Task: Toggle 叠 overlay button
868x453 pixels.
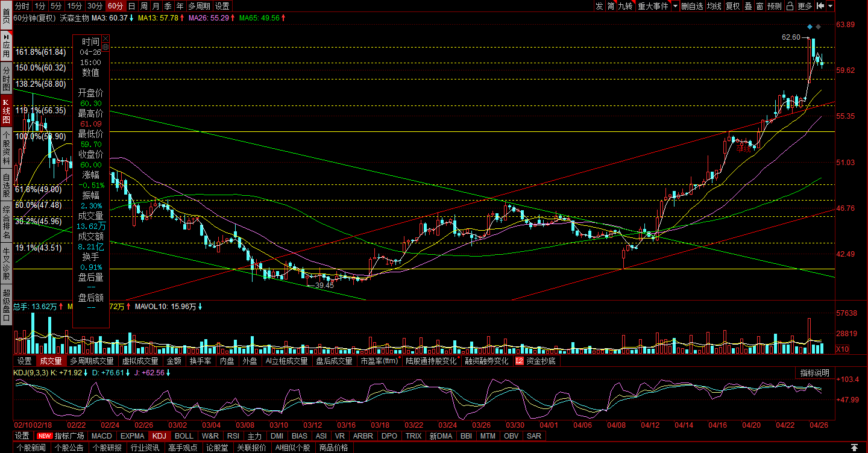Action: tap(748, 6)
